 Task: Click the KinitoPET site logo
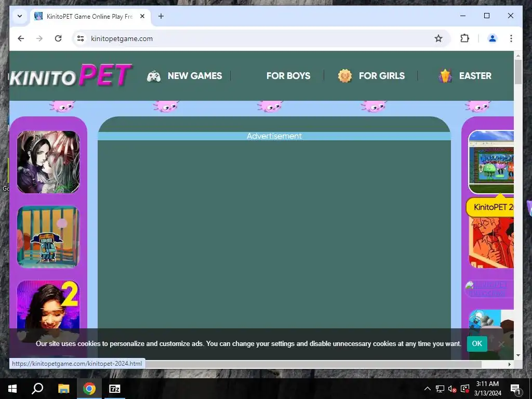tap(71, 75)
